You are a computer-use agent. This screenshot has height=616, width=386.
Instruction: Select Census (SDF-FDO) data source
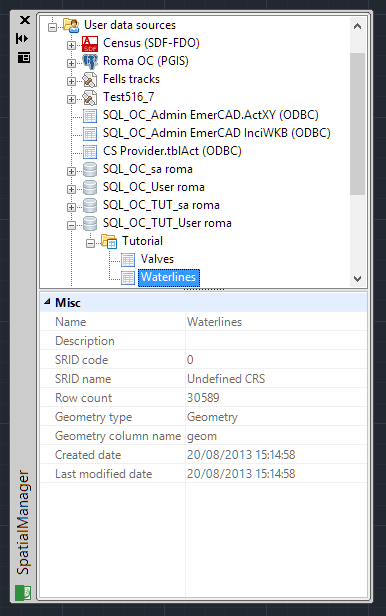coord(151,43)
